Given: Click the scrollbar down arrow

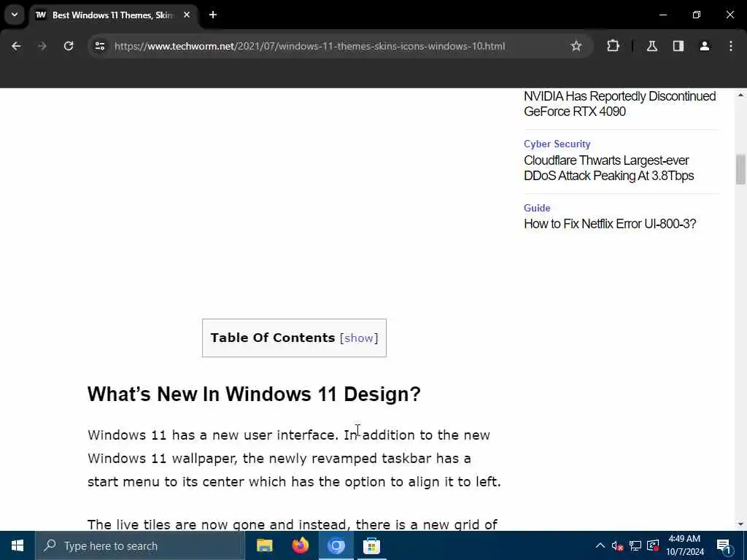Looking at the screenshot, I should [740, 524].
